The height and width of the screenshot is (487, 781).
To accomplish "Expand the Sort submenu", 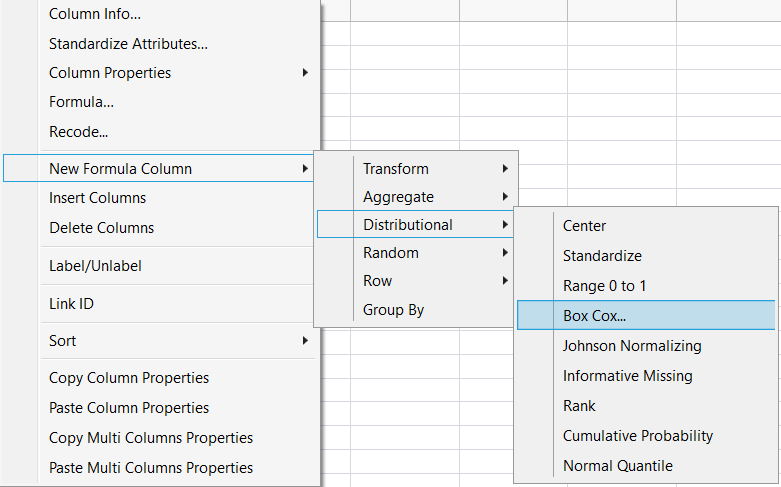I will pyautogui.click(x=62, y=341).
